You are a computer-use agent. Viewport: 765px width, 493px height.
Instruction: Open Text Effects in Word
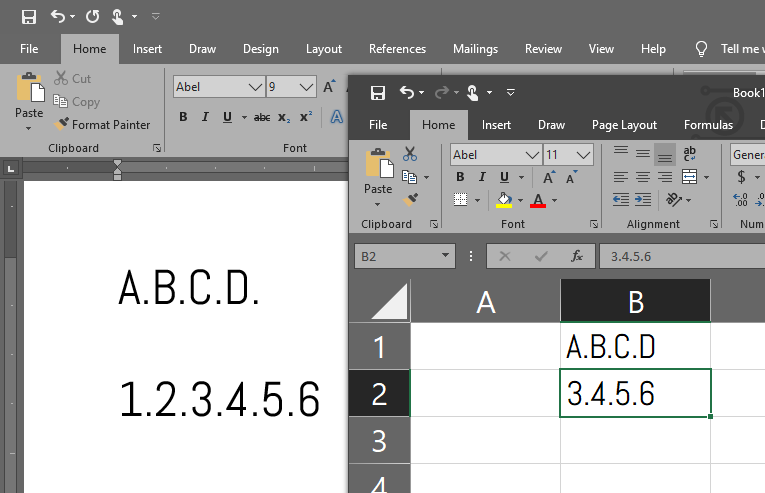[x=337, y=117]
